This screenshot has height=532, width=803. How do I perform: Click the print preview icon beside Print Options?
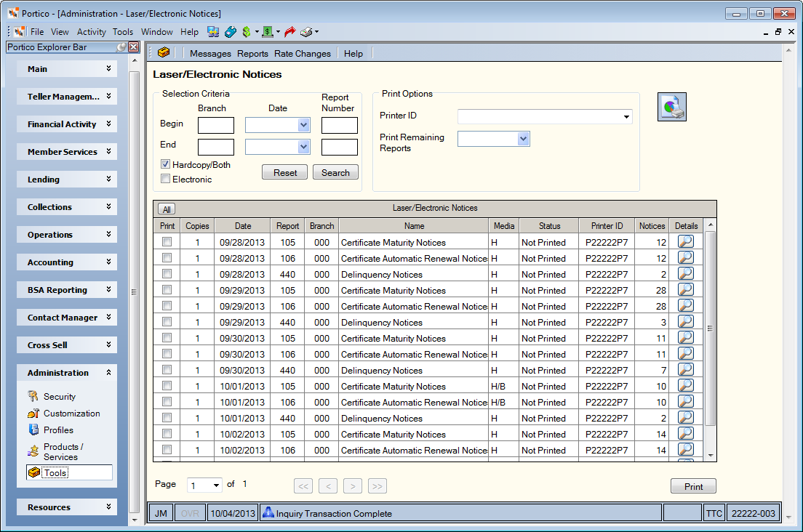pyautogui.click(x=671, y=107)
